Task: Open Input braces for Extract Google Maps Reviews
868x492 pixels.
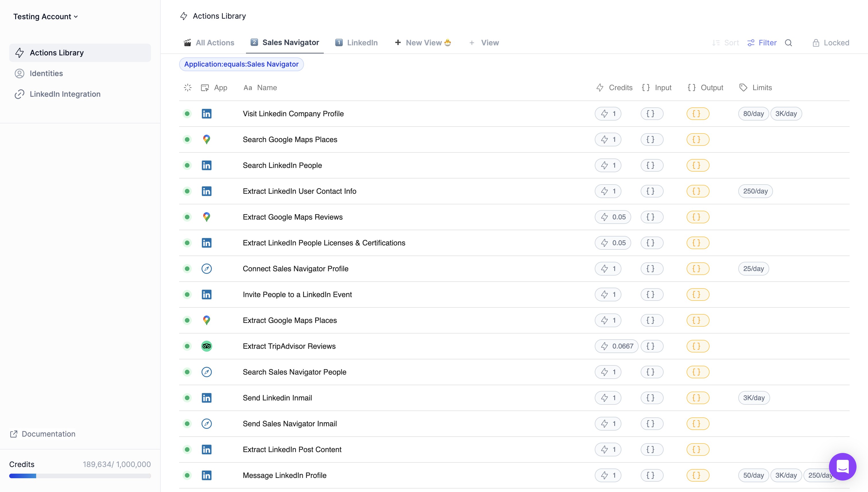Action: (x=652, y=217)
